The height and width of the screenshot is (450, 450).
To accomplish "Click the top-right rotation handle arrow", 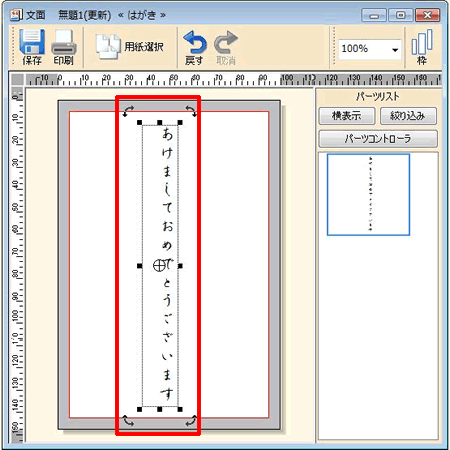I will pyautogui.click(x=191, y=111).
